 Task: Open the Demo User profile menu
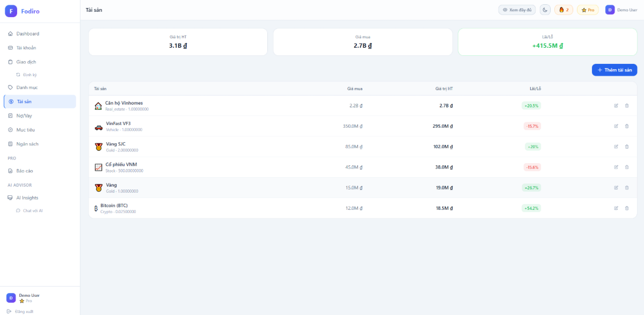pyautogui.click(x=621, y=10)
